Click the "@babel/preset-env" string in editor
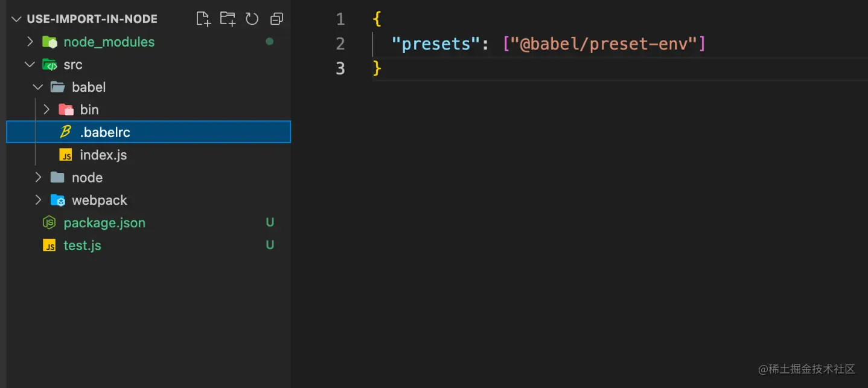868x388 pixels. pos(604,44)
